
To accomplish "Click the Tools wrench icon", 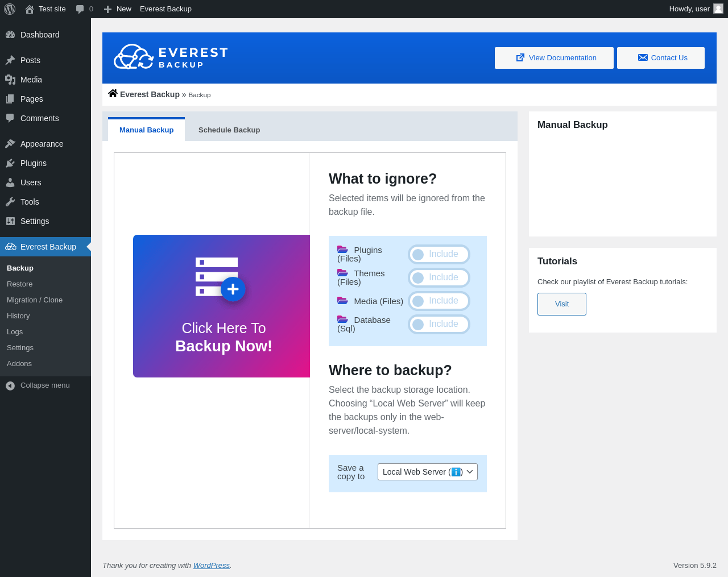I will click(x=10, y=202).
